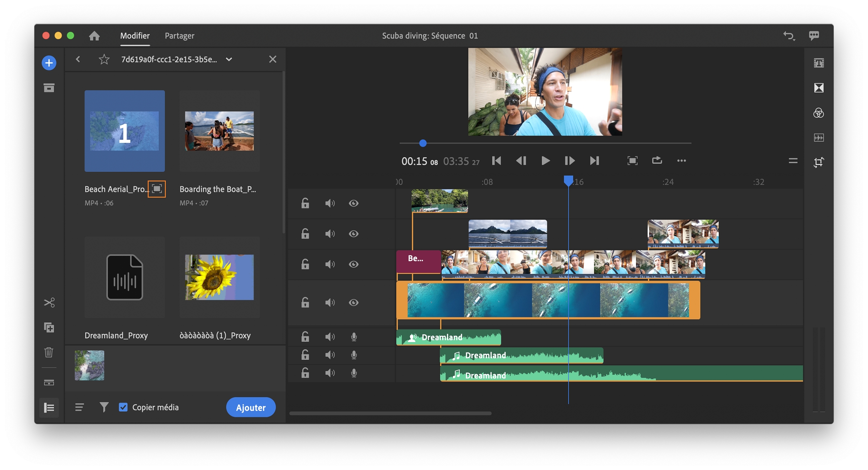Click the blue plus add-media button
868x470 pixels.
(49, 63)
